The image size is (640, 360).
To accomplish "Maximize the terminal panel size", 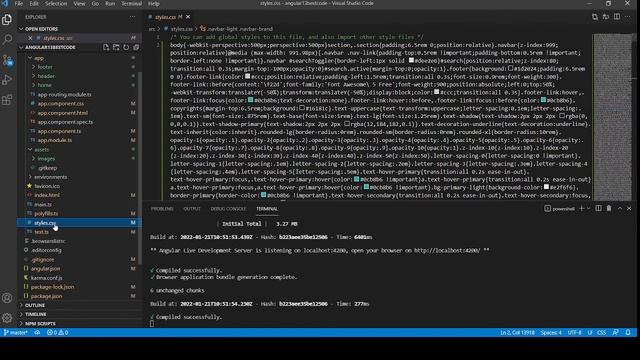I will [620, 208].
